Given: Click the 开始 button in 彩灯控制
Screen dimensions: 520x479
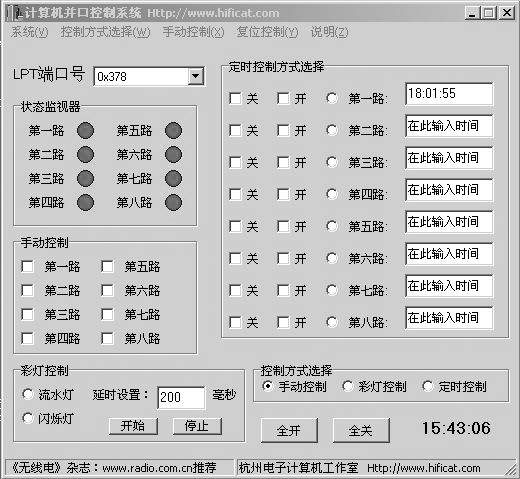Looking at the screenshot, I should coord(133,426).
